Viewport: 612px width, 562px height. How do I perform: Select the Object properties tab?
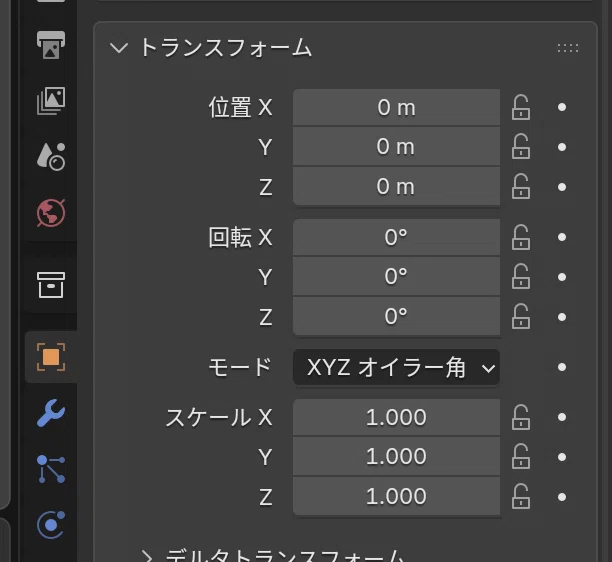point(51,357)
